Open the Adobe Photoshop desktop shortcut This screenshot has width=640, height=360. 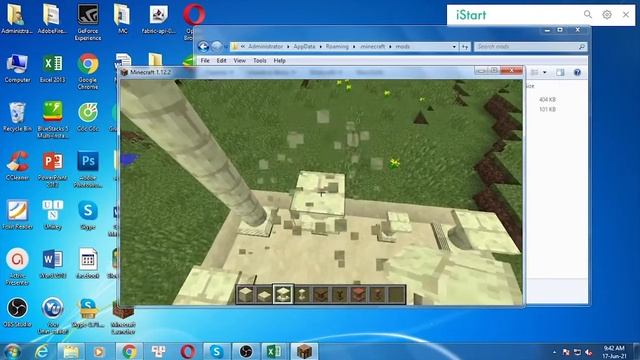point(88,169)
